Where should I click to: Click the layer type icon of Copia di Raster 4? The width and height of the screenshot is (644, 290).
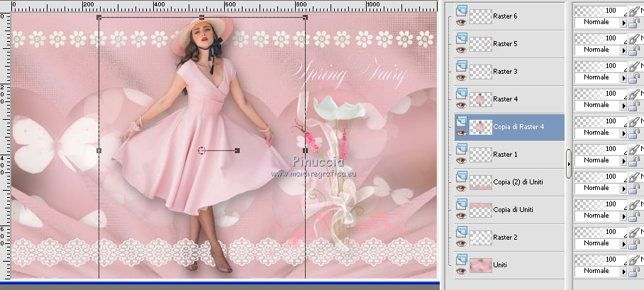(x=462, y=121)
